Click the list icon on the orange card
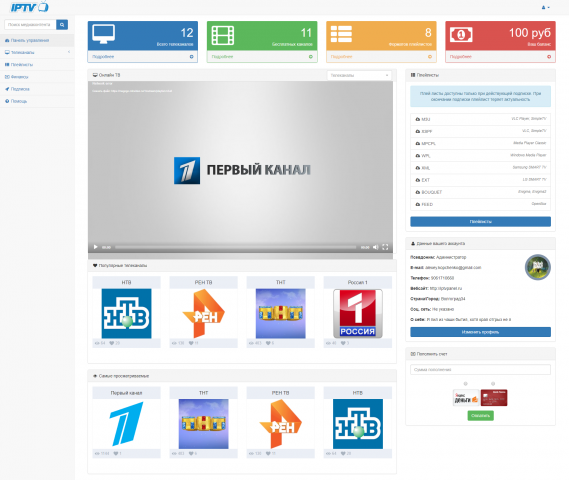569x480 pixels. pyautogui.click(x=341, y=34)
